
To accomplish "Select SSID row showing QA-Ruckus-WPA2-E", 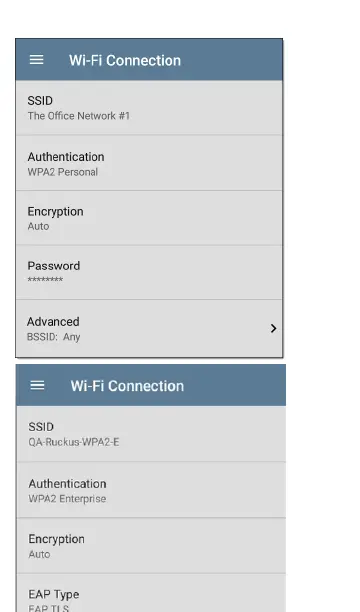I will (x=151, y=434).
